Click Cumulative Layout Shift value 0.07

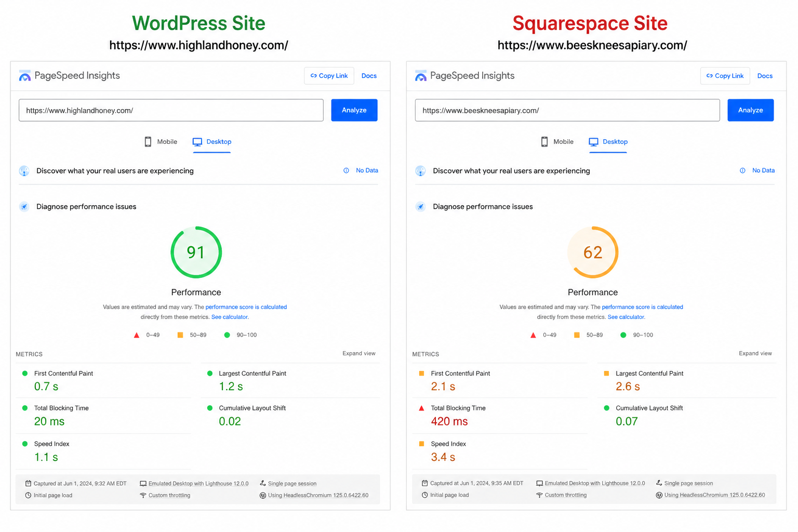coord(627,421)
